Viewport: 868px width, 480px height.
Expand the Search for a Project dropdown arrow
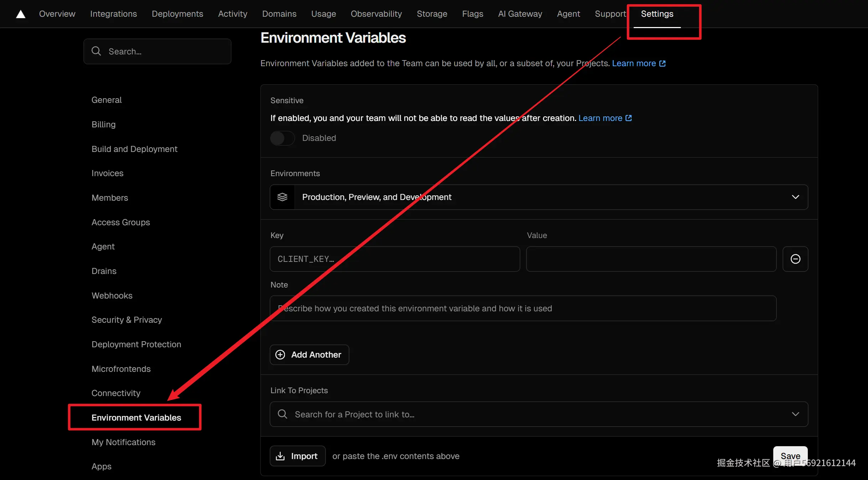(x=795, y=414)
